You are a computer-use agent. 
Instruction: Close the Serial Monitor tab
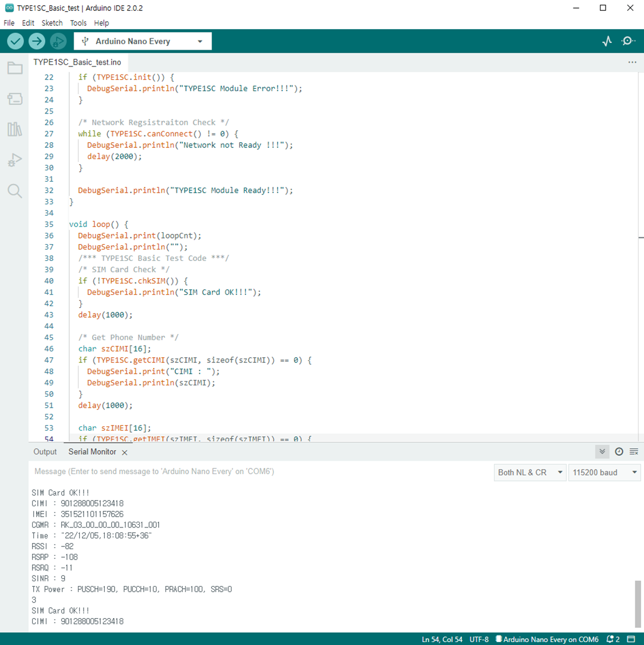(124, 452)
